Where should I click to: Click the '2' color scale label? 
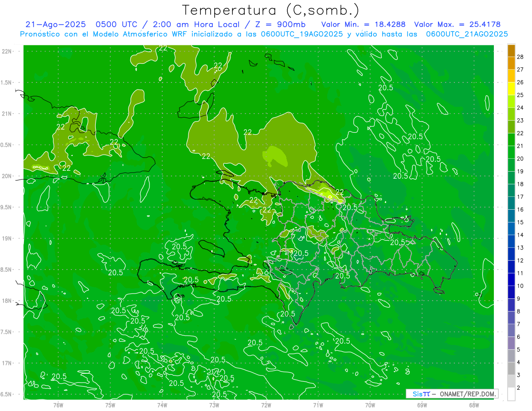[519, 388]
